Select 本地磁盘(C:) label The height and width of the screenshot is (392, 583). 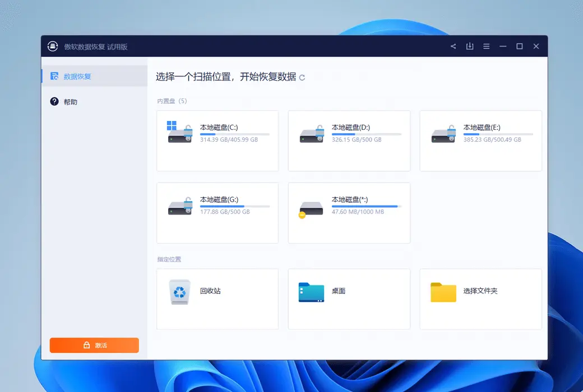219,128
